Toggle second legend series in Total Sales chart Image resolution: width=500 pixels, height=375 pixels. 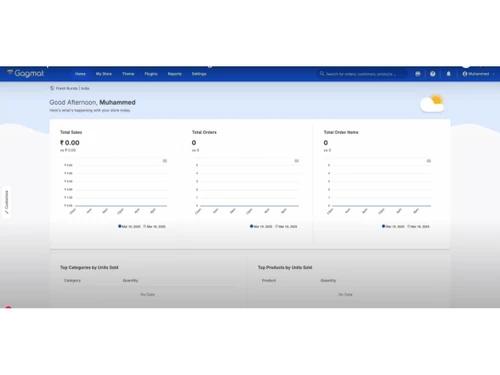point(154,226)
